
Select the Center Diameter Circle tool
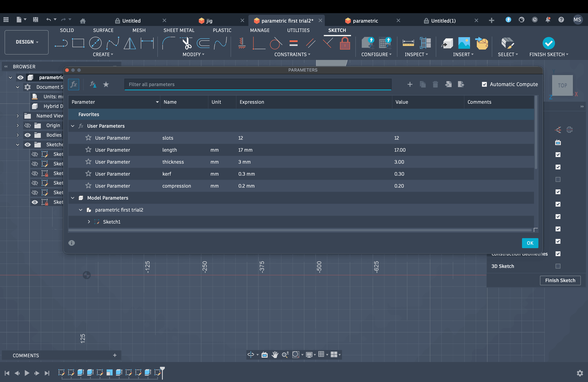[95, 43]
